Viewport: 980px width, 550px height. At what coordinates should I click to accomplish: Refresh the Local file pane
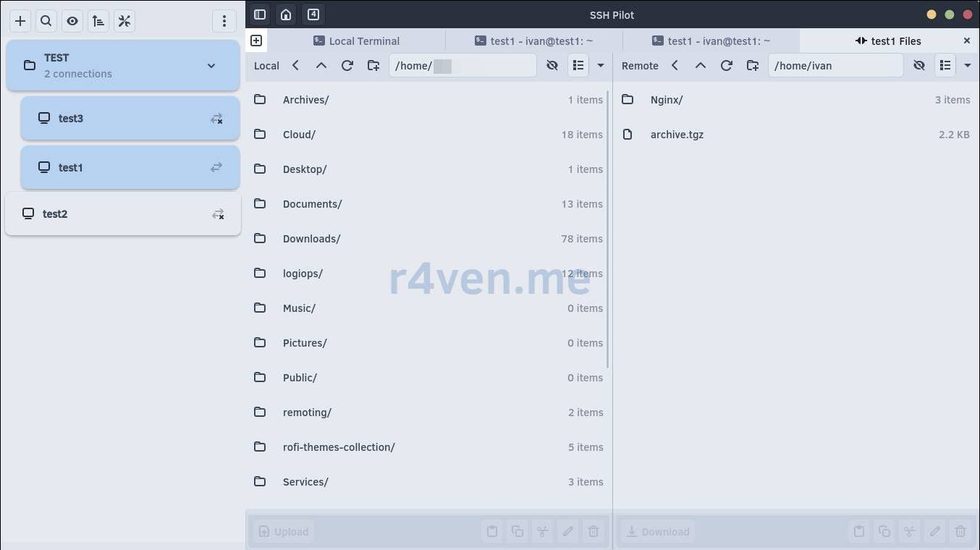347,66
